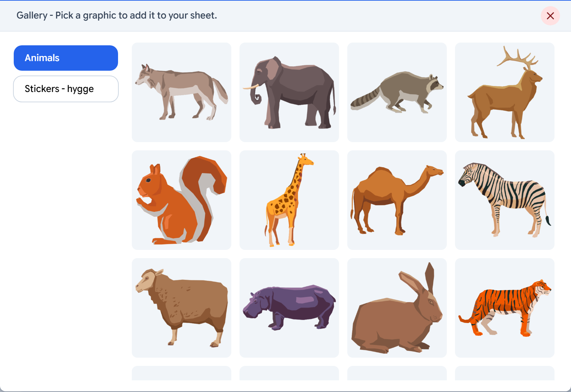The height and width of the screenshot is (392, 571).
Task: Click partially visible tile below the sheep
Action: pos(182,373)
